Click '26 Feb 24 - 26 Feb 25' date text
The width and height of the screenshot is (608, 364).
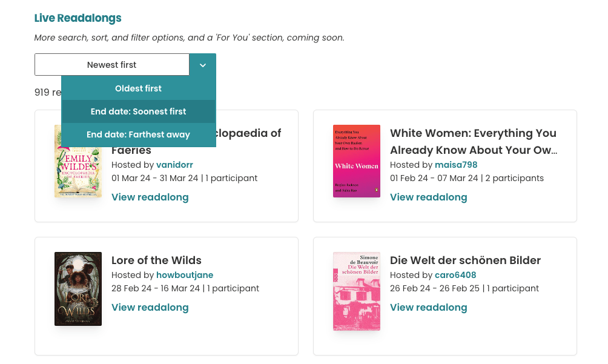pyautogui.click(x=435, y=288)
